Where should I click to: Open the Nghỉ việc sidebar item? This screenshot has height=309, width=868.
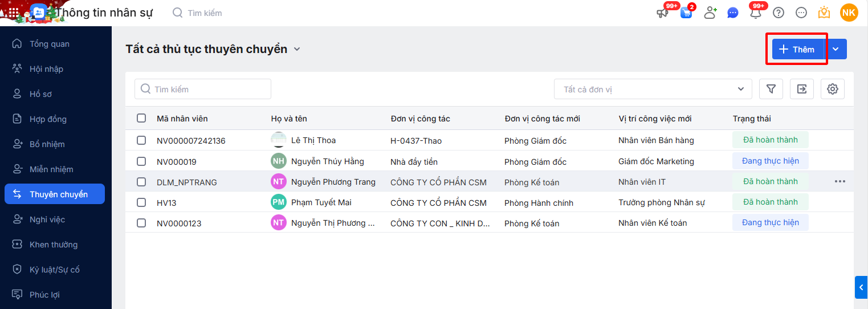(x=47, y=219)
